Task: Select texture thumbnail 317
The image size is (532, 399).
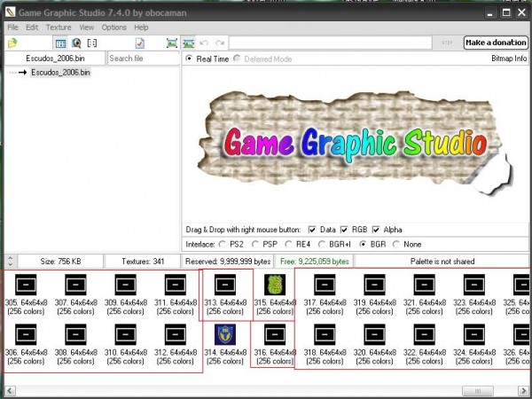Action: [x=325, y=285]
